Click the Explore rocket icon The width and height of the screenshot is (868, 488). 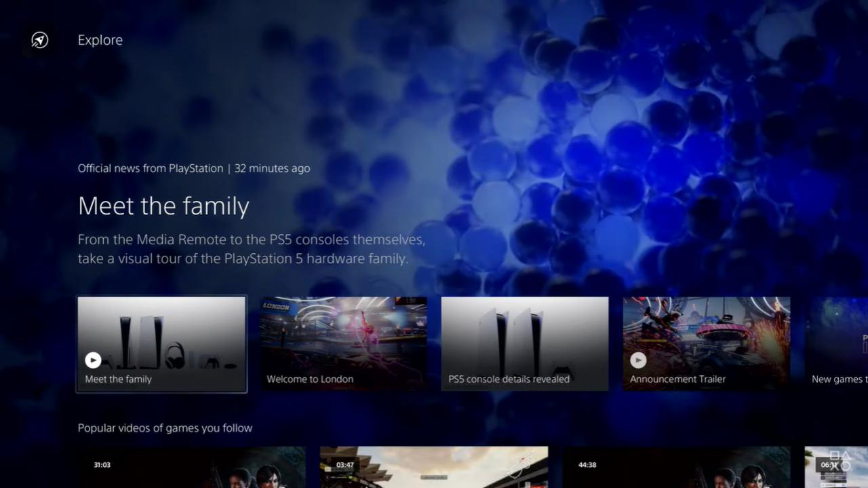tap(39, 40)
